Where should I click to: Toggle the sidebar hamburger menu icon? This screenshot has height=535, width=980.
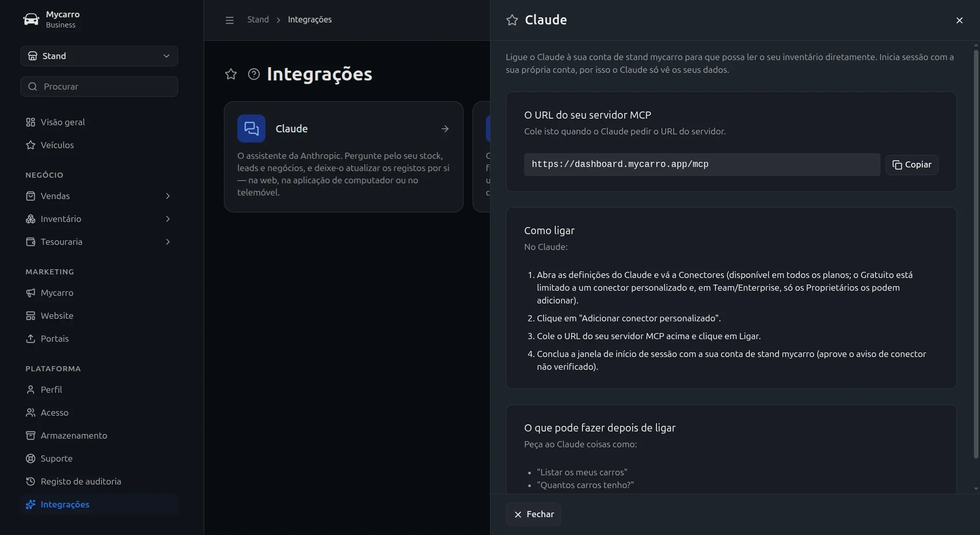[229, 20]
